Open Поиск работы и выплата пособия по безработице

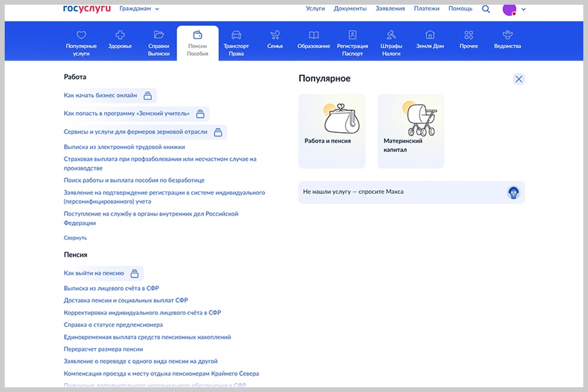tap(134, 180)
